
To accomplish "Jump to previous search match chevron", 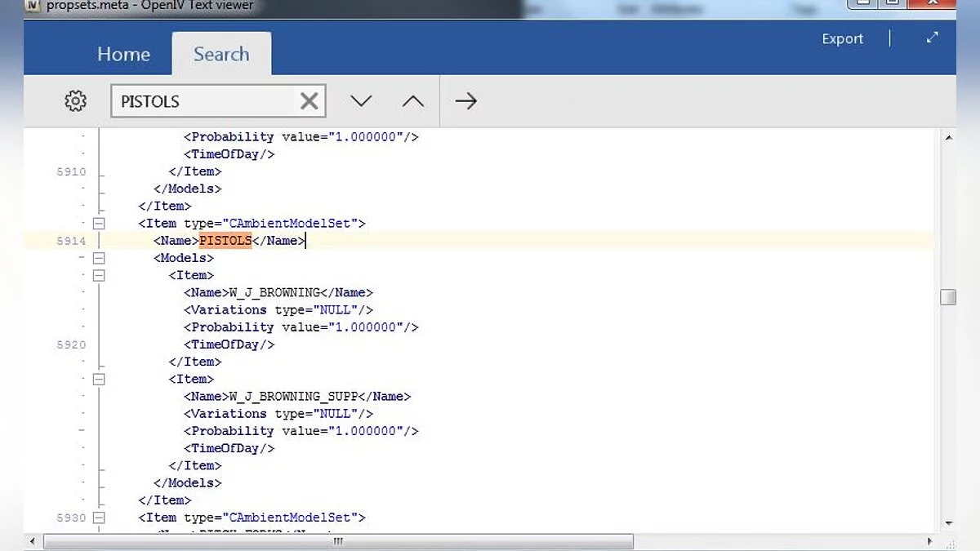I will point(413,101).
